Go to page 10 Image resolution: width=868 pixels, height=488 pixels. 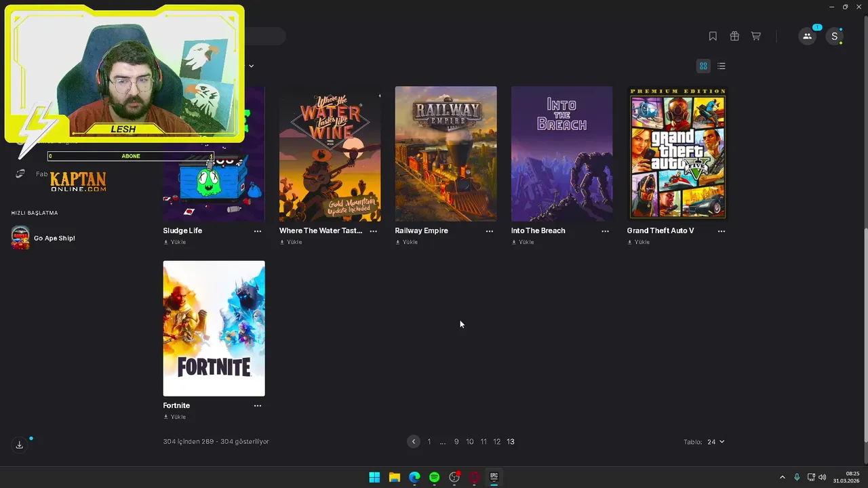tap(470, 441)
